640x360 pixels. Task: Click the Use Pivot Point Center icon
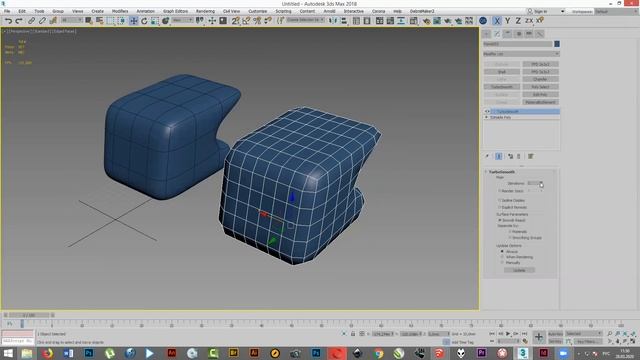(200, 21)
